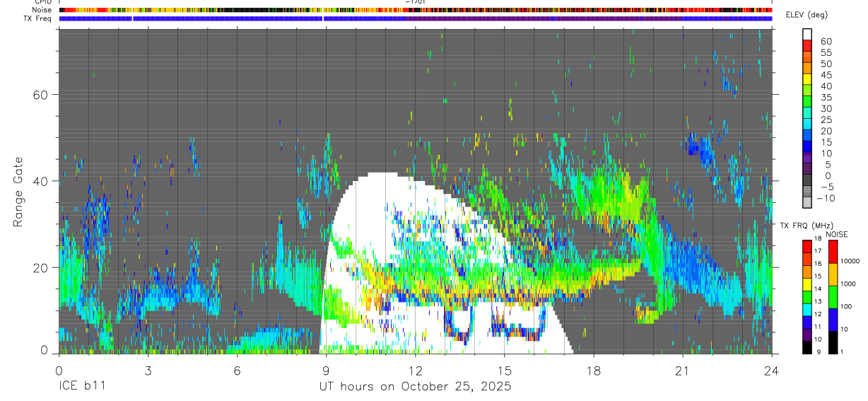Click the 'TX Freq' row label at top left
Screen dimensions: 868x401
[x=38, y=18]
